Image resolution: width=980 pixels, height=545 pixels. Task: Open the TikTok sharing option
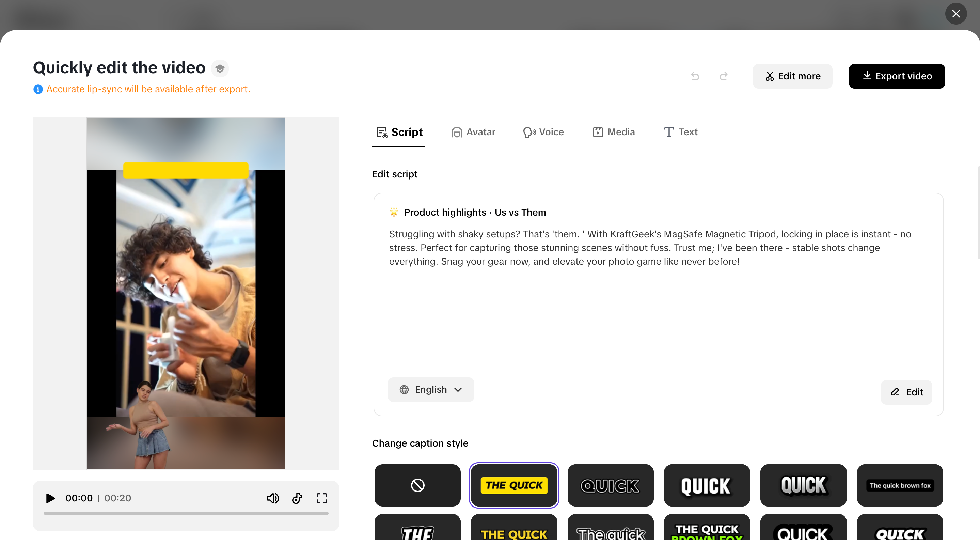pyautogui.click(x=297, y=498)
